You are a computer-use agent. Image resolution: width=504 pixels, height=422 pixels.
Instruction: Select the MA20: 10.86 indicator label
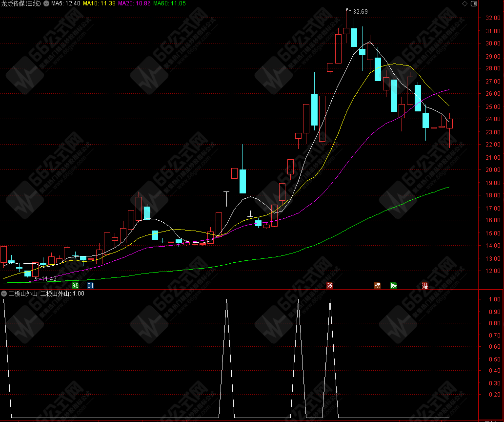[x=134, y=3]
